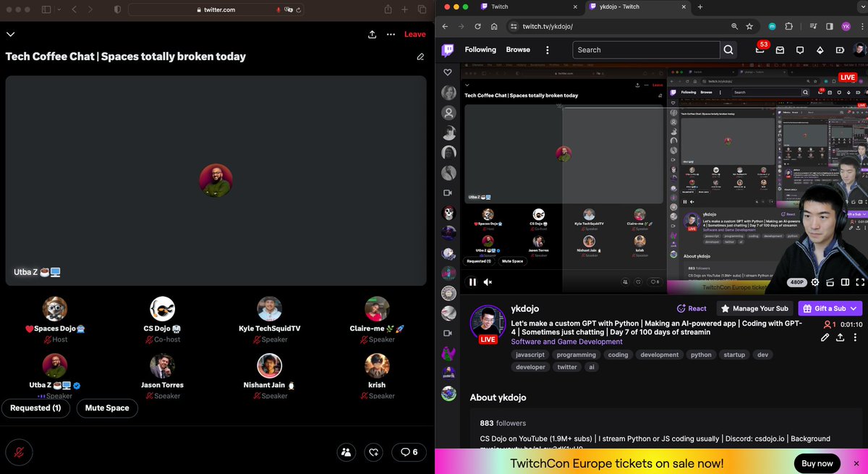Open Following in the Twitch nav
Viewport: 868px width, 474px height.
(x=480, y=50)
